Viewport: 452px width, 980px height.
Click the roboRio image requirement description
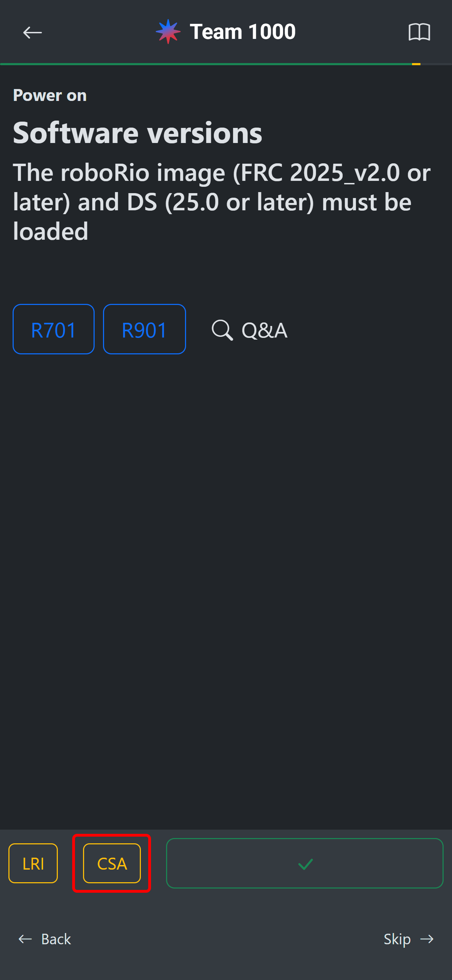pos(221,202)
